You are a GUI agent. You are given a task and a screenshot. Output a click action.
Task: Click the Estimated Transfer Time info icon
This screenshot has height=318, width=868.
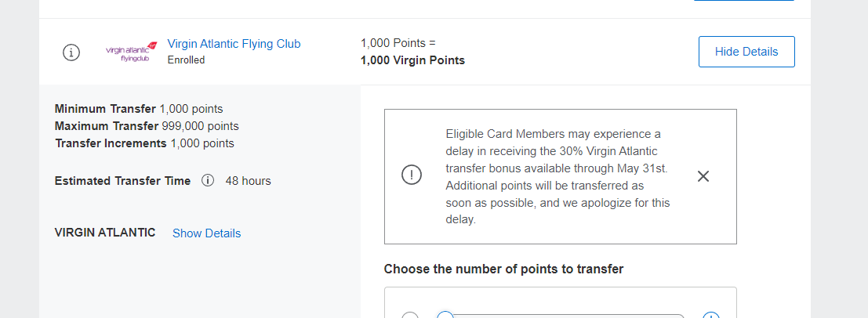208,181
